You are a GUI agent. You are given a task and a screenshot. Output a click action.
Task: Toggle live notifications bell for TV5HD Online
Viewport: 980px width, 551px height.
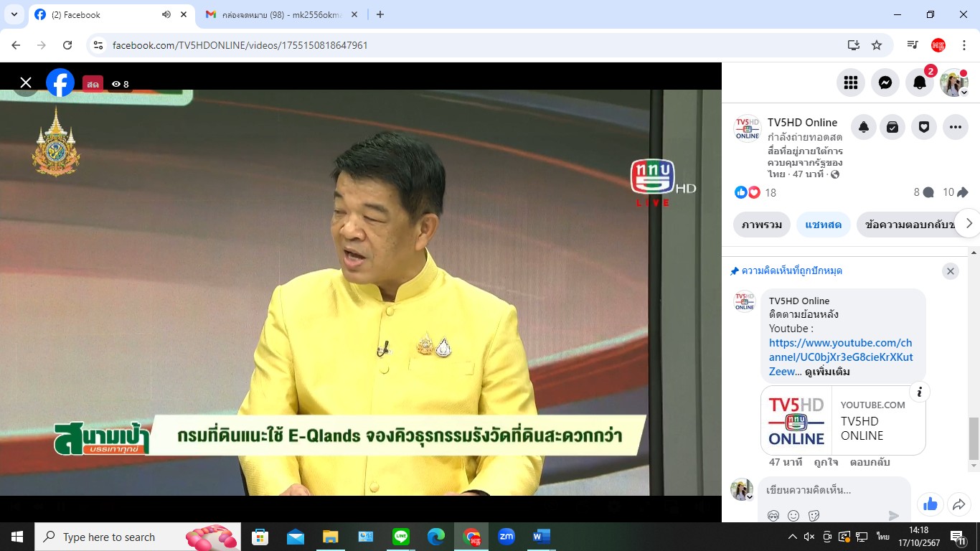864,127
